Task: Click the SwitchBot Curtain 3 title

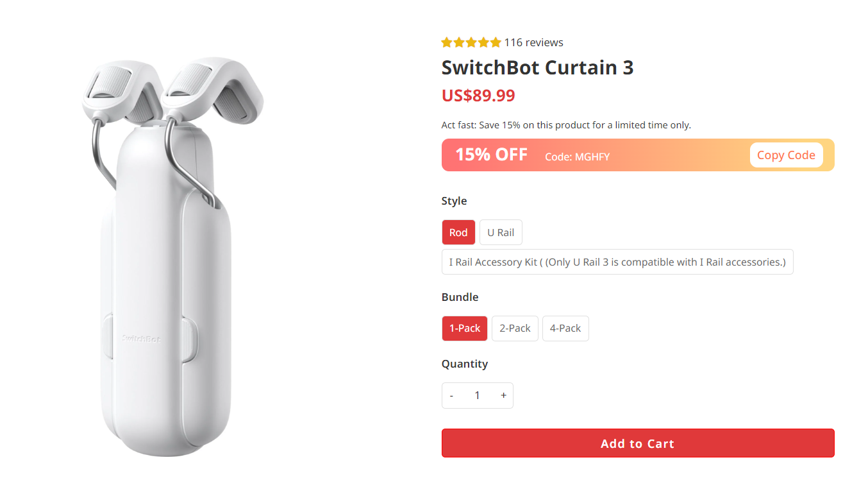Action: tap(537, 68)
